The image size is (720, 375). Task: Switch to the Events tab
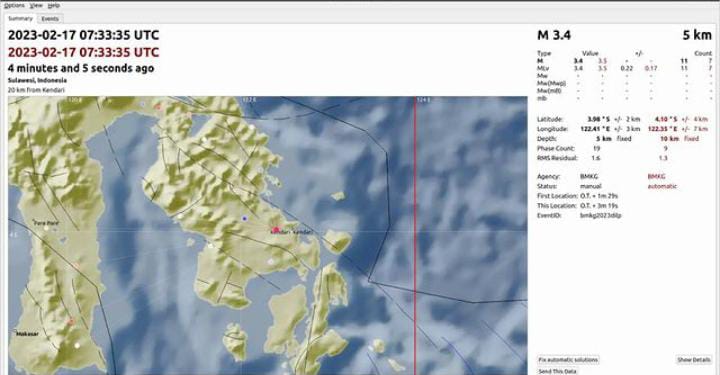pos(50,19)
